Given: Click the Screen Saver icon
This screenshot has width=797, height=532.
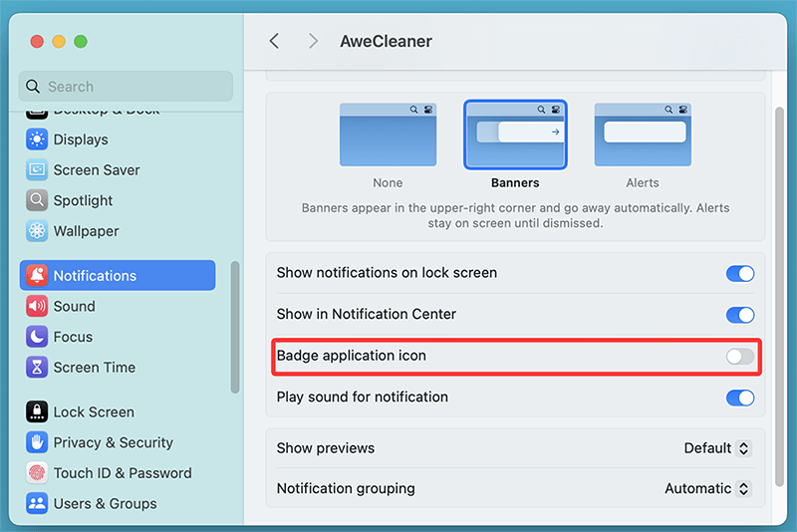Looking at the screenshot, I should (x=37, y=169).
